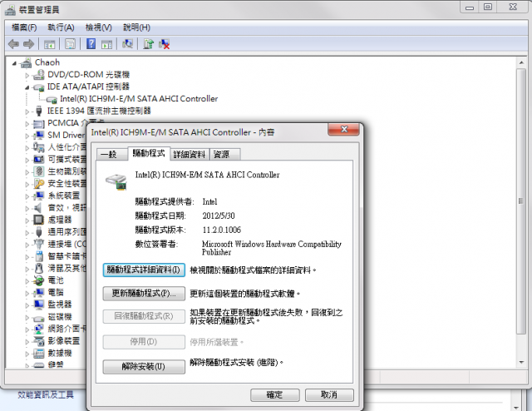Cancel the dialog with 取消
Image resolution: width=532 pixels, height=411 pixels.
tap(329, 395)
